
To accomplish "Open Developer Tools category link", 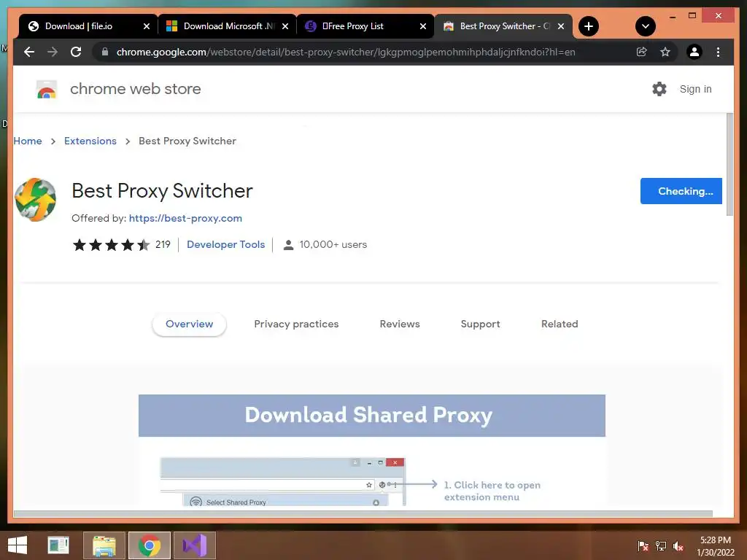I will [226, 244].
